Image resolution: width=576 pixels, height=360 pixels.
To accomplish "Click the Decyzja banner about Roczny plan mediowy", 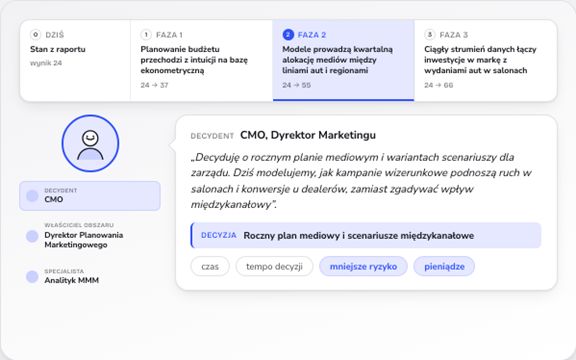I will pos(366,235).
